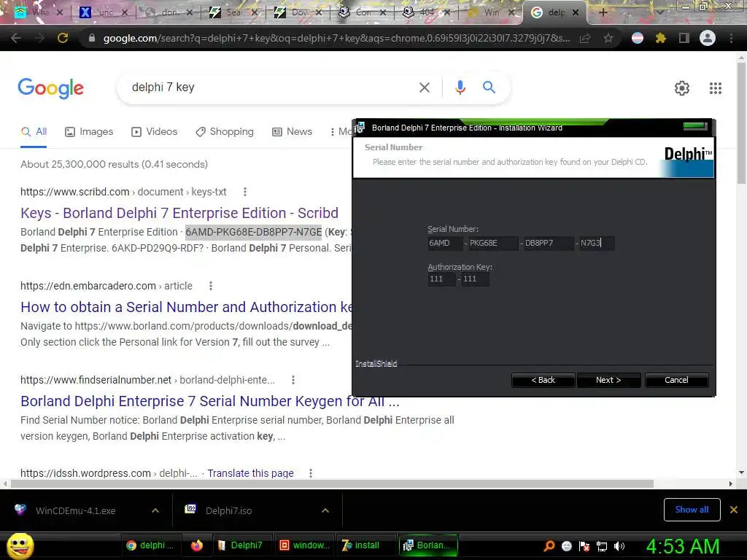Screen dimensions: 747x560
Task: Clear the search box with the X icon
Action: coord(425,87)
